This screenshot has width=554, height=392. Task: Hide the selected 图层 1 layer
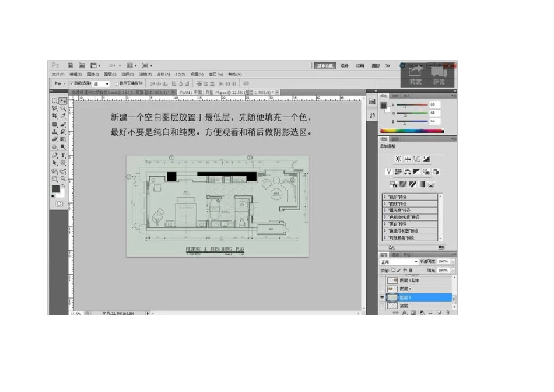tap(382, 297)
